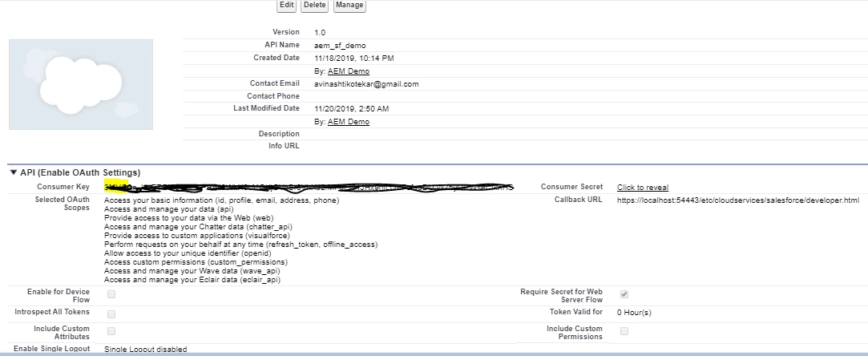Select the eclair_api scope line
This screenshot has width=868, height=356.
[x=192, y=280]
